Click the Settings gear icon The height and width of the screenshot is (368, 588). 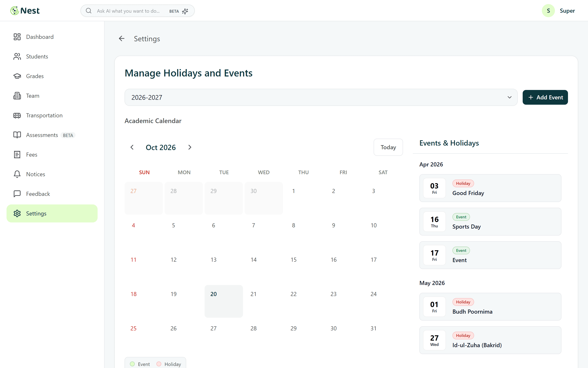point(17,213)
